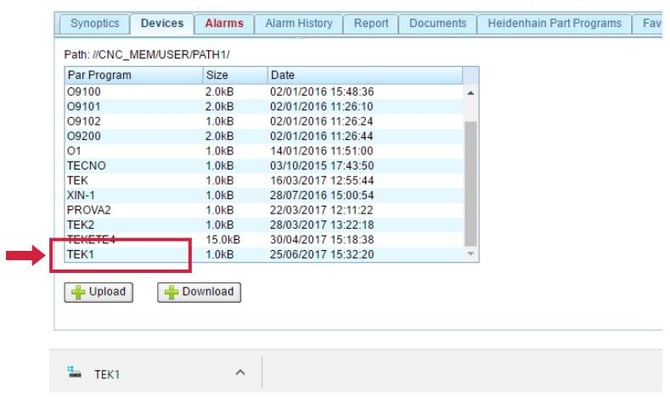Open the Documents tab
670x406 pixels.
438,24
